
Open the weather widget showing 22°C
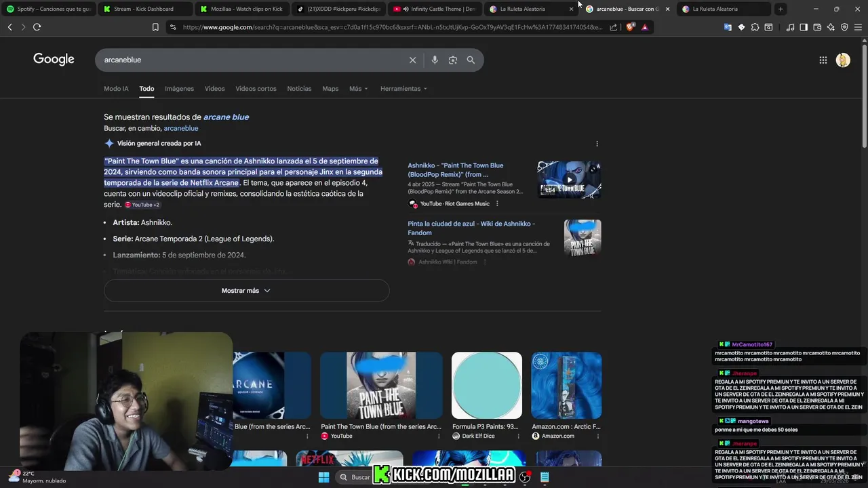pos(37,477)
